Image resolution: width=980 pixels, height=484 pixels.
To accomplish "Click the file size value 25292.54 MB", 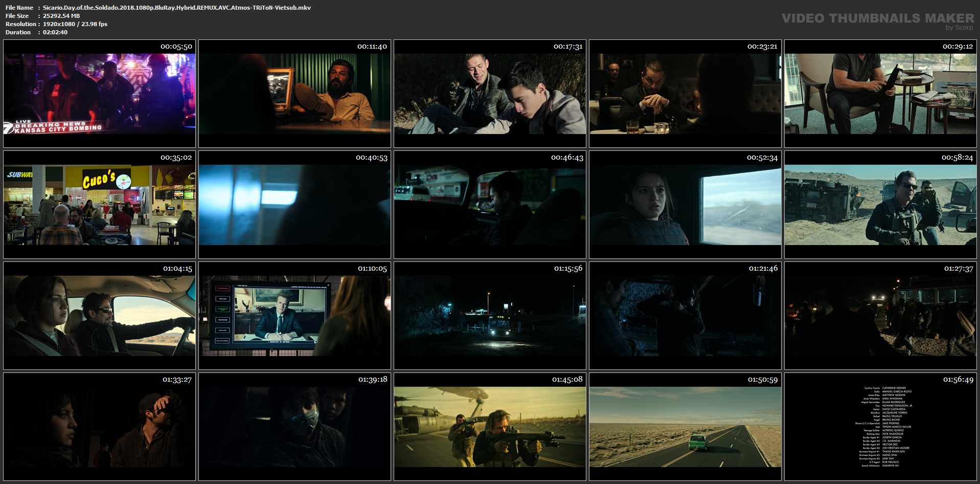I will (61, 16).
